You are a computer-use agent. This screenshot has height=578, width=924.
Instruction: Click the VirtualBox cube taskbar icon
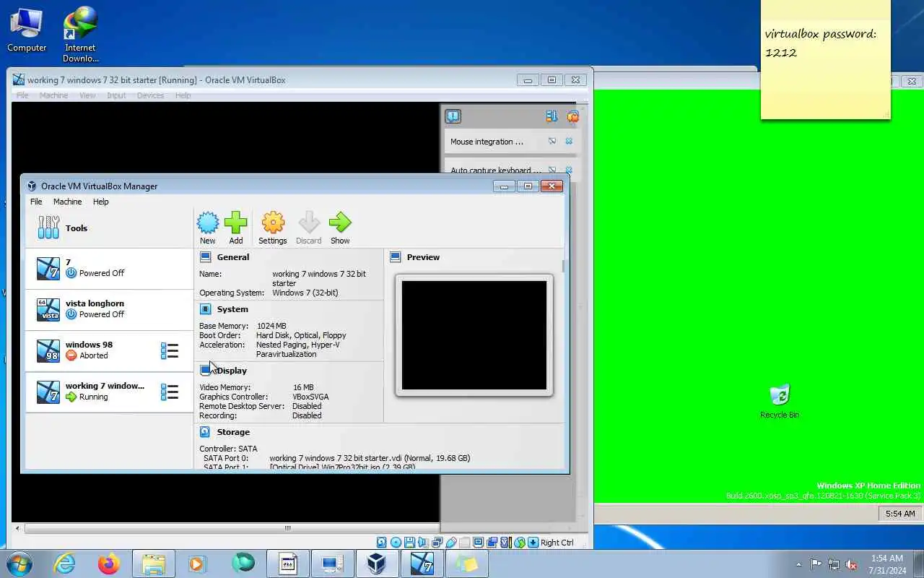point(376,563)
